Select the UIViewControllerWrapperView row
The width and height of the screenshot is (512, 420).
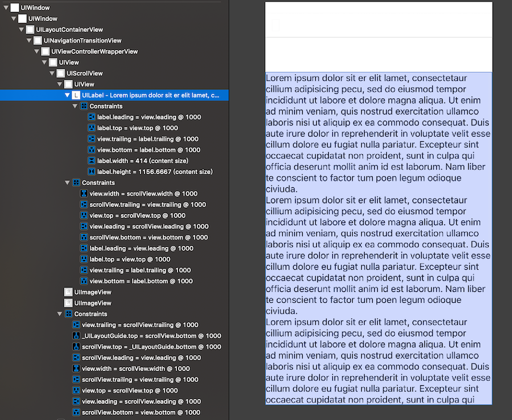tap(114, 52)
